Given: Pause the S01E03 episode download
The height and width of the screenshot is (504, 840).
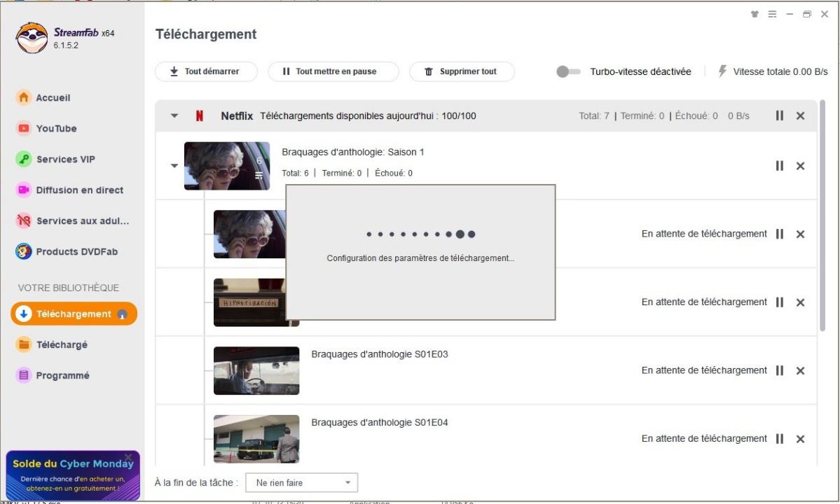Looking at the screenshot, I should (x=779, y=370).
